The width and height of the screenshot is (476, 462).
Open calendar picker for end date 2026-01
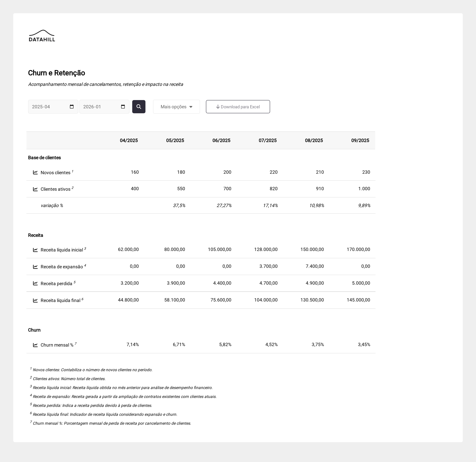point(123,107)
